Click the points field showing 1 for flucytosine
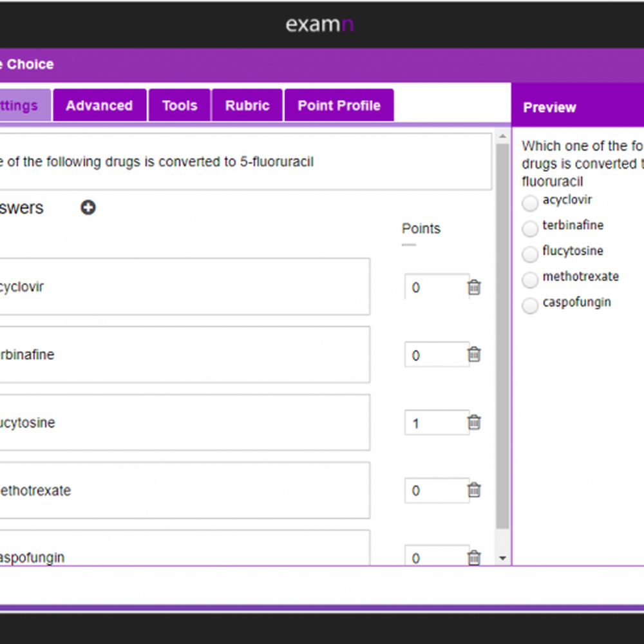644x644 pixels. click(437, 422)
